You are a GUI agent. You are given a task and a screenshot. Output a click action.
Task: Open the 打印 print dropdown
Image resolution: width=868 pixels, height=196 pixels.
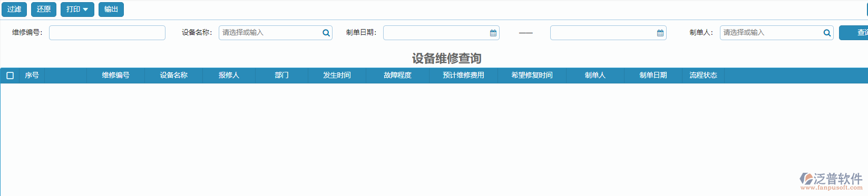click(x=77, y=10)
